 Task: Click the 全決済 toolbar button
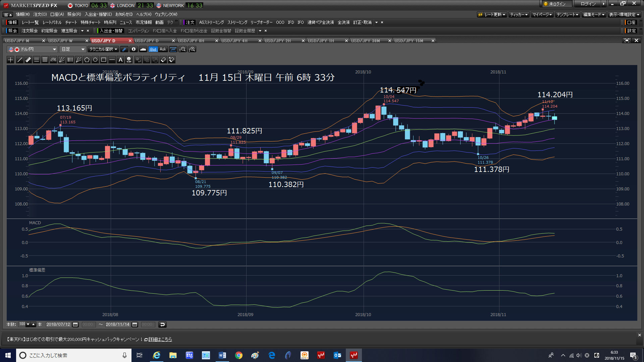point(343,22)
